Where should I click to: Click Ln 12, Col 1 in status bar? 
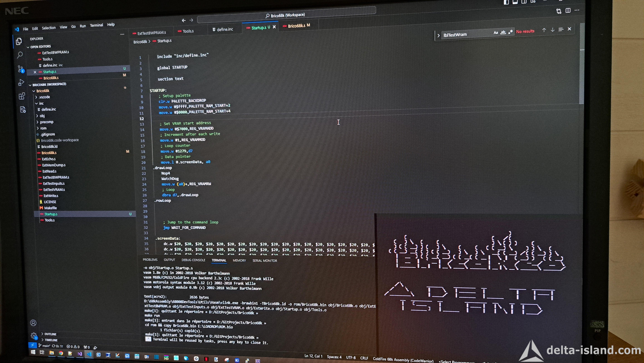[x=313, y=356]
